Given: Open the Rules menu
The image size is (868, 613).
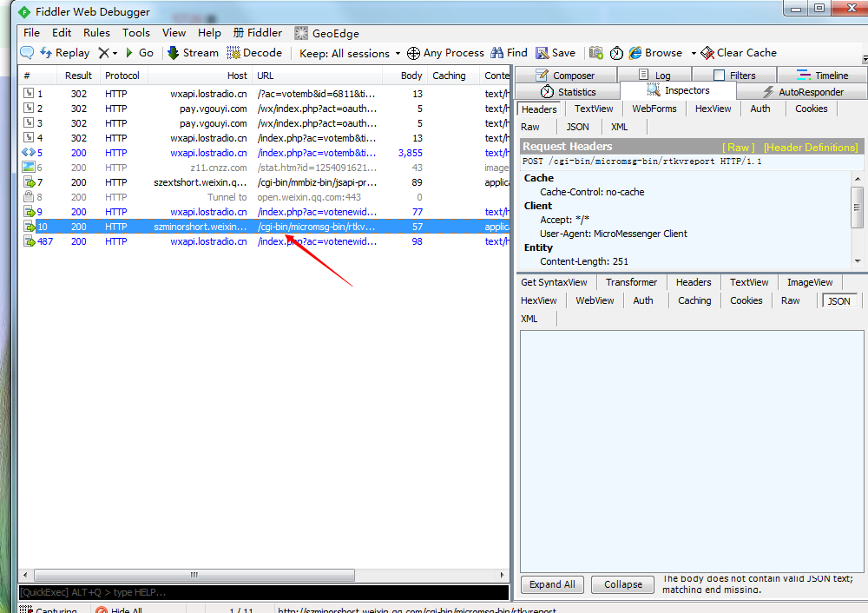Looking at the screenshot, I should [x=97, y=33].
